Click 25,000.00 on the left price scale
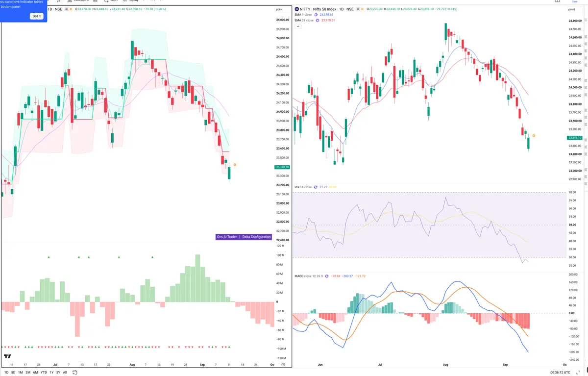588x376 pixels. coord(282,20)
